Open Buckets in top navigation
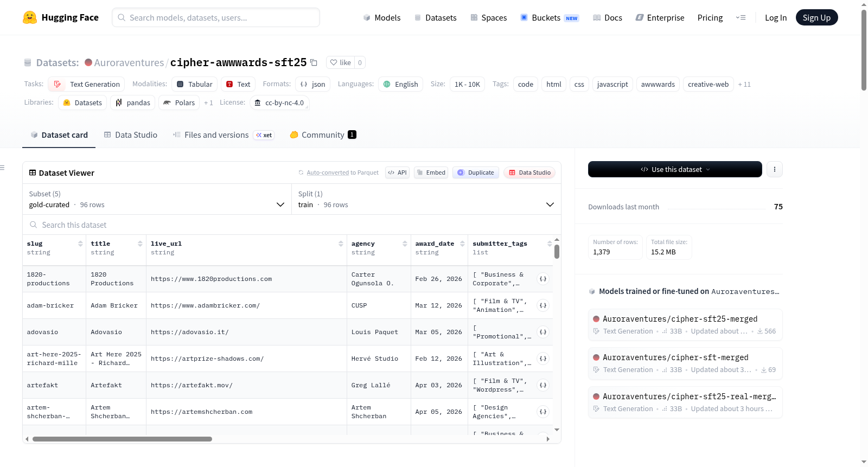This screenshot has width=868, height=467. tap(550, 17)
